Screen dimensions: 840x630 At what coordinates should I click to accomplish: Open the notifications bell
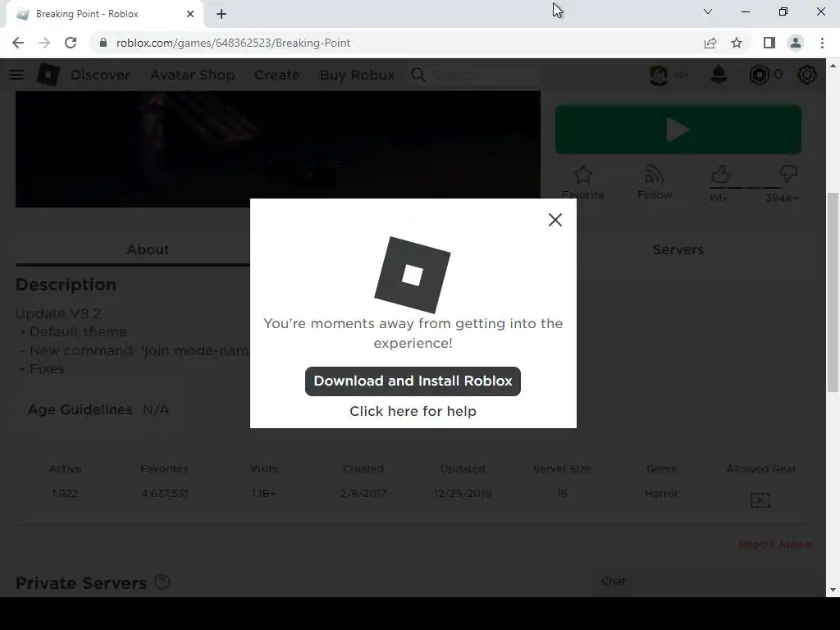(719, 75)
